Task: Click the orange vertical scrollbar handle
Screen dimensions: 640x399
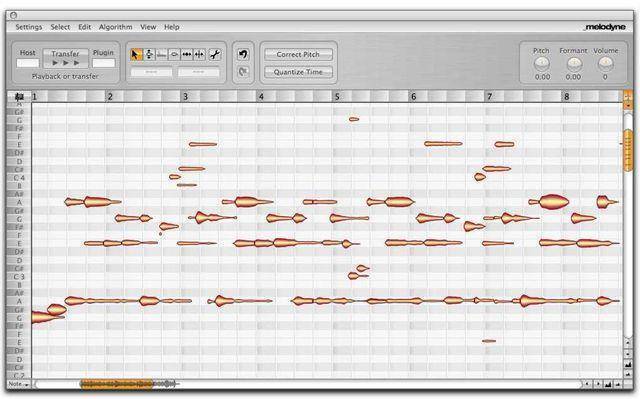Action: tap(628, 150)
